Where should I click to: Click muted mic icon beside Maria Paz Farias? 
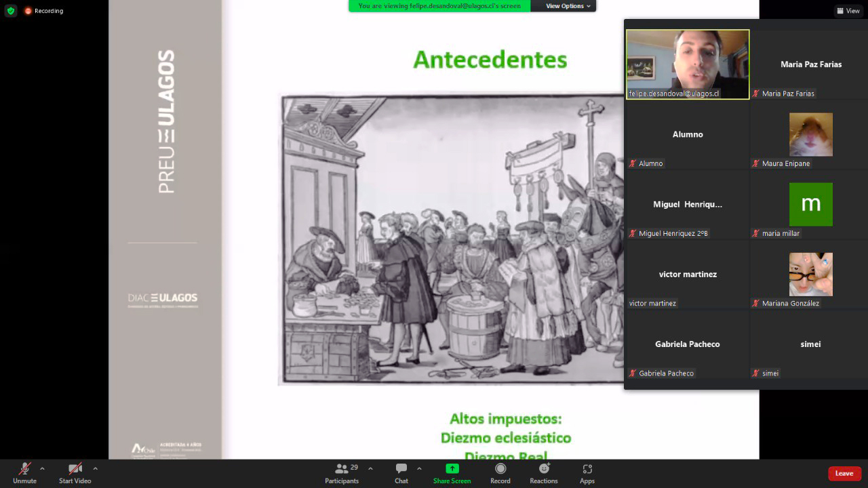[756, 94]
